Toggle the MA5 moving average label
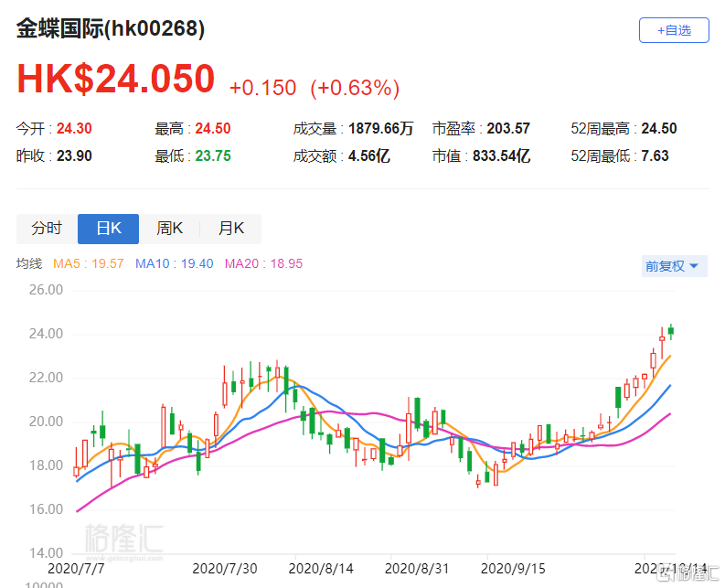Screen dimensions: 725x588 89,263
